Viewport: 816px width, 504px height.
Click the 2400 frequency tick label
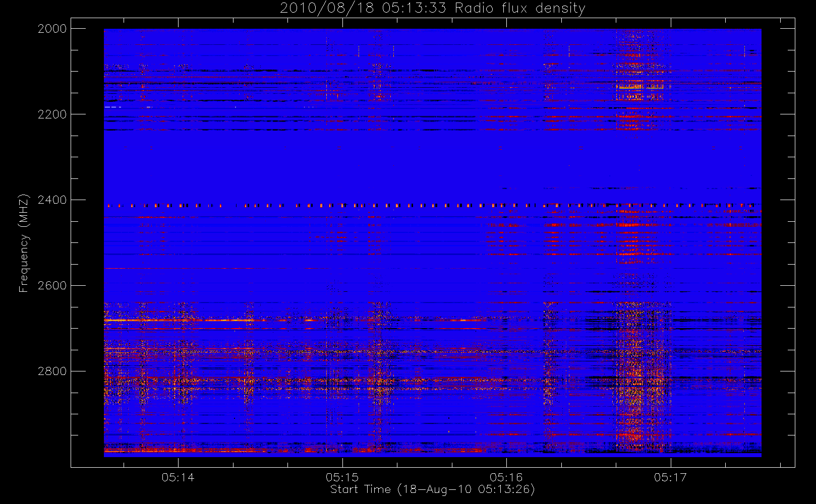(x=52, y=200)
